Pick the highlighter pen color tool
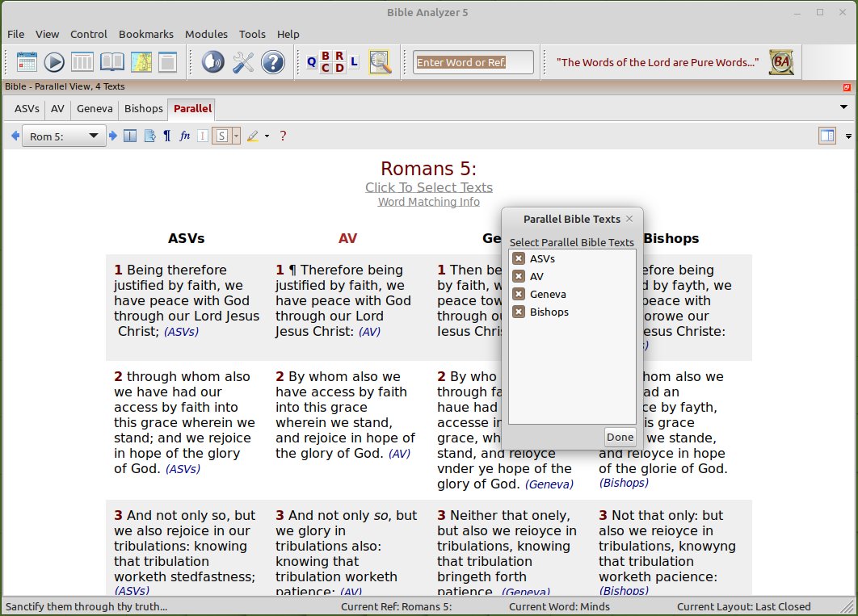 pos(252,136)
